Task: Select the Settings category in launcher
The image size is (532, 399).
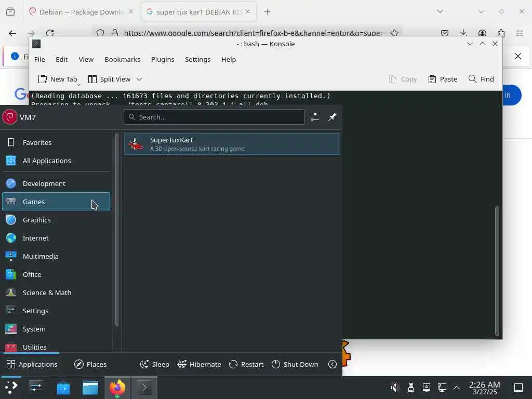Action: (x=56, y=311)
